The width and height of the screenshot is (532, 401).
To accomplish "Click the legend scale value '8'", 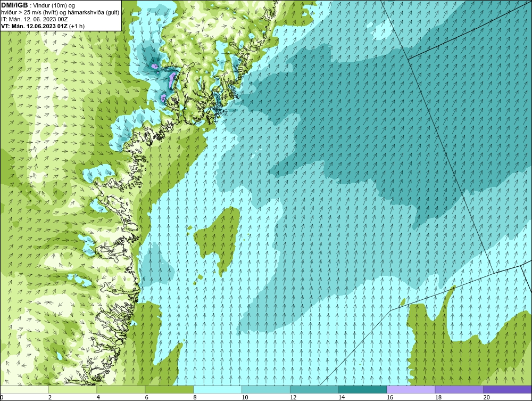I will click(x=195, y=397).
